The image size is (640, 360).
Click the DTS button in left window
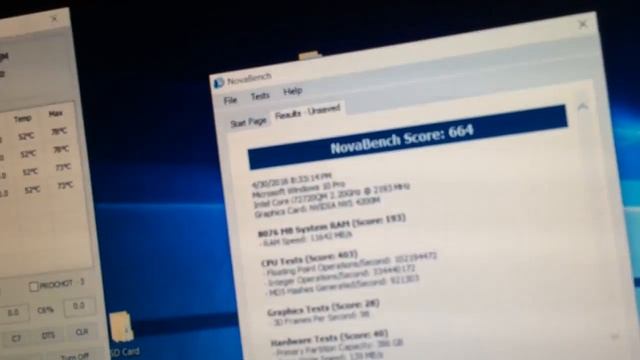coord(48,336)
